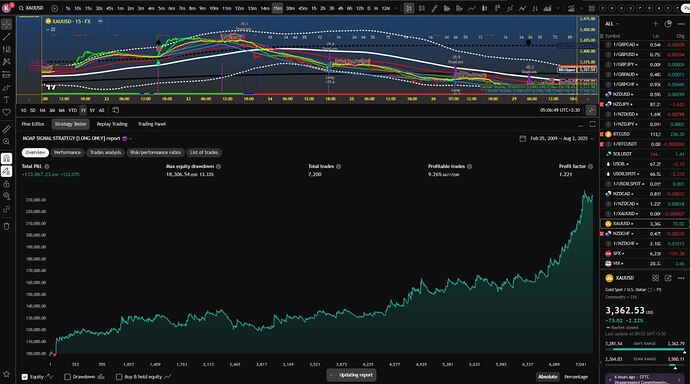690x384 pixels.
Task: Select the 15m timeframe button
Action: pyautogui.click(x=277, y=8)
